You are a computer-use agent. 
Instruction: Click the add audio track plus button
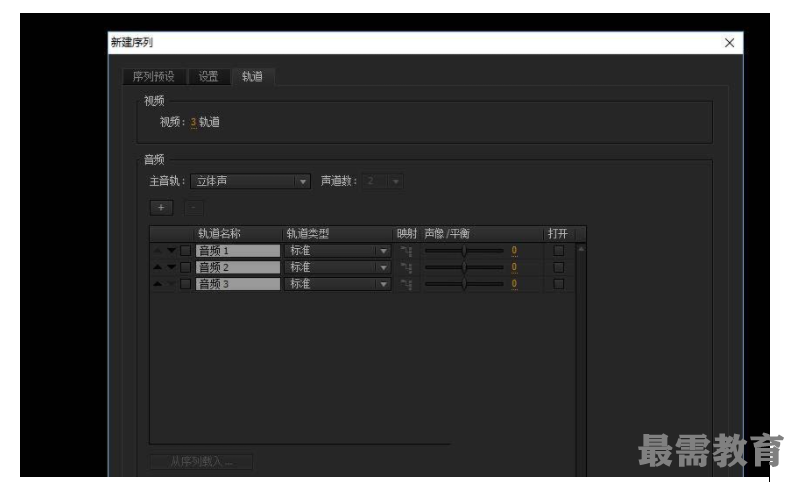tap(161, 208)
